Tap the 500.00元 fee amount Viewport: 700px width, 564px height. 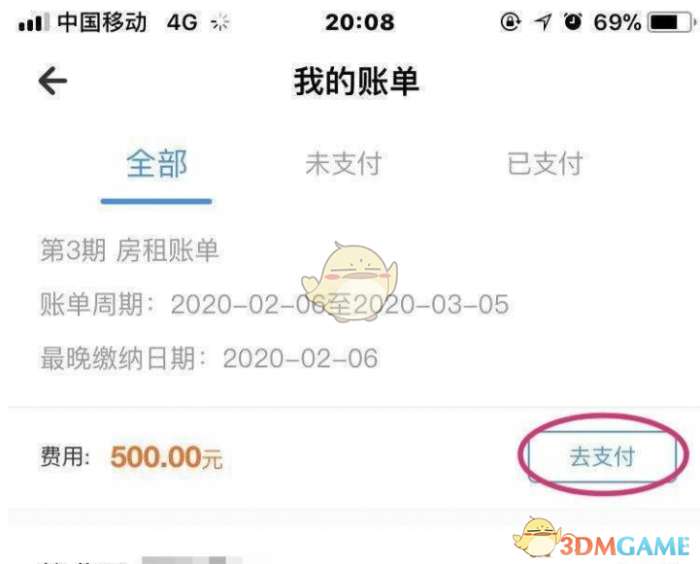point(166,457)
